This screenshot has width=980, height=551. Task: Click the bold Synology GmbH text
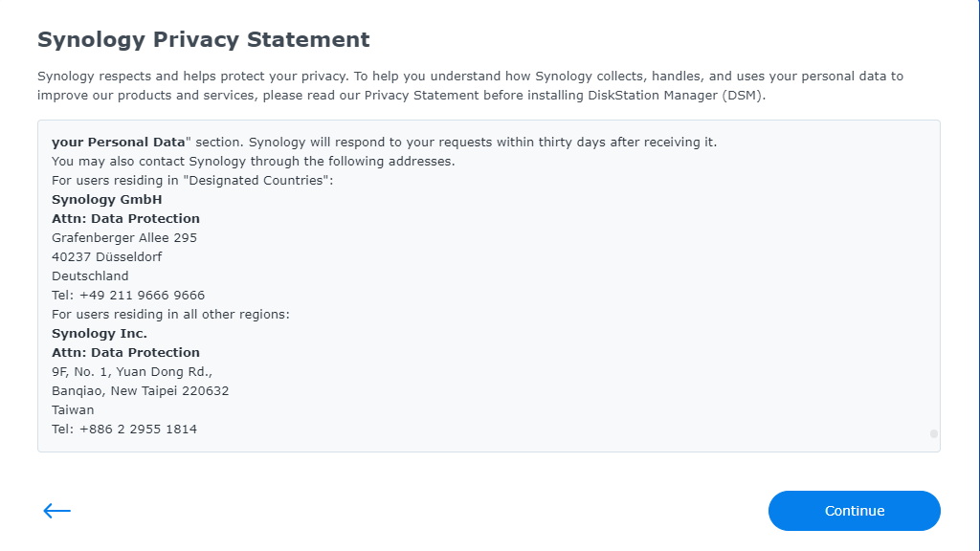coord(107,200)
